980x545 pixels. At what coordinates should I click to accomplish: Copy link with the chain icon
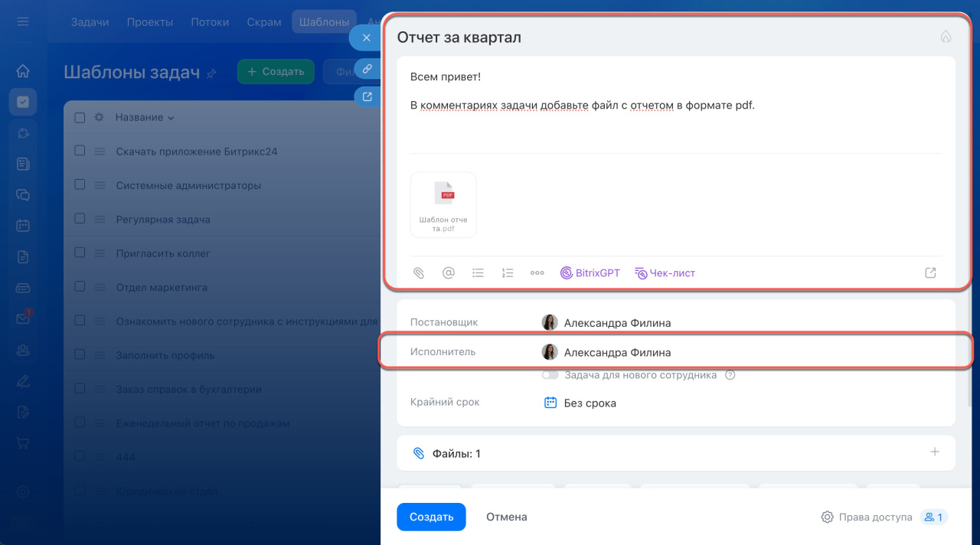coord(367,69)
